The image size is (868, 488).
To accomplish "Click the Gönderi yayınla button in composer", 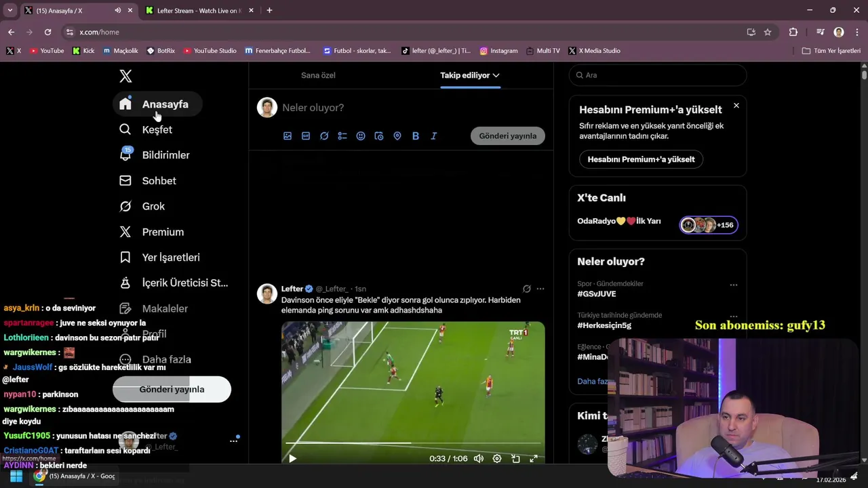I will tap(508, 136).
